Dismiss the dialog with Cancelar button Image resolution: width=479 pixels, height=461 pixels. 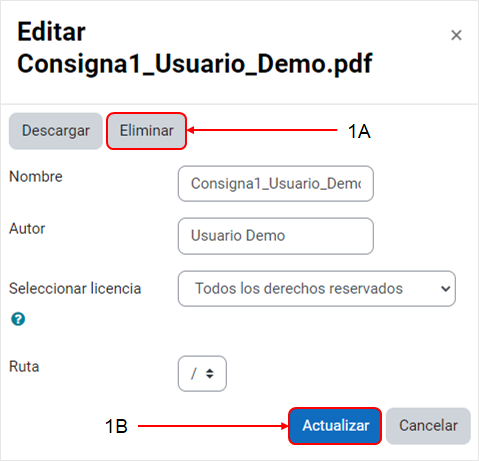tap(428, 426)
